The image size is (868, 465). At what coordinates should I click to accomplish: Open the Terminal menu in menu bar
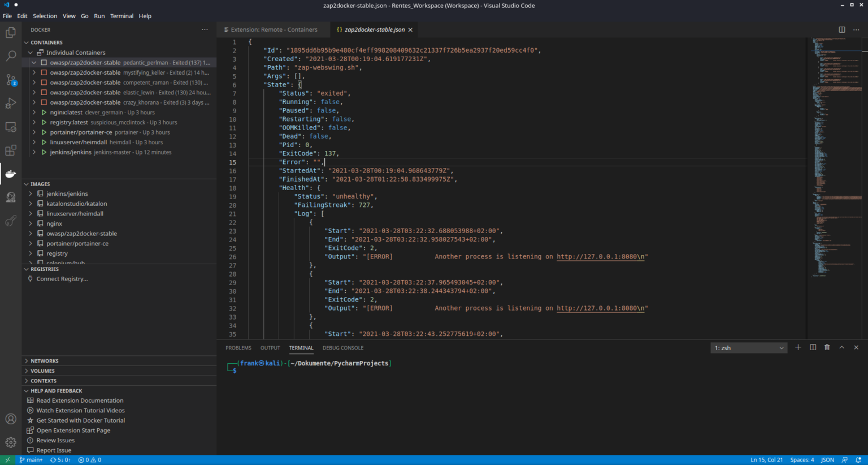121,16
